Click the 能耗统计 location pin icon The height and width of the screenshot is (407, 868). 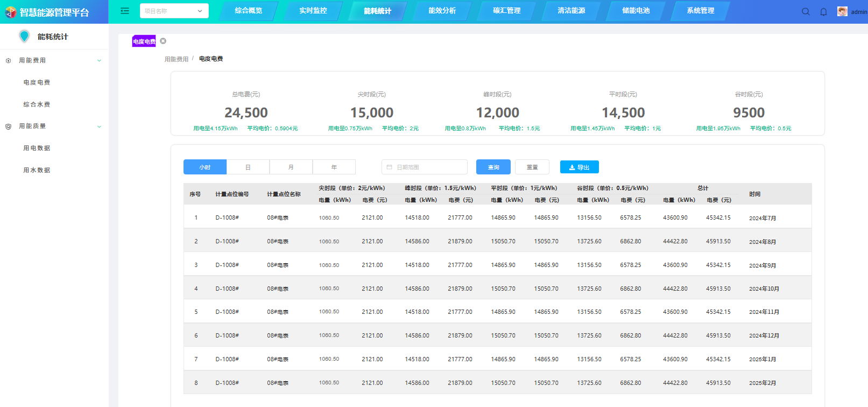tap(24, 36)
